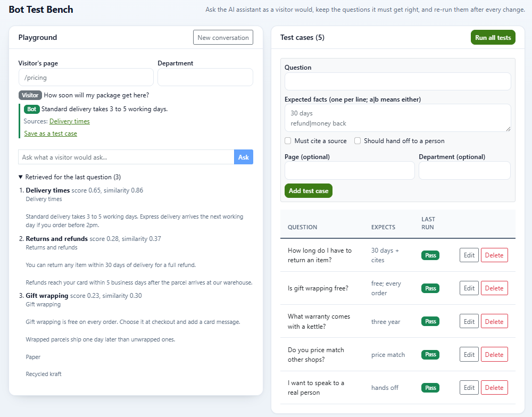Screen dimensions: 532x417
Task: Click the Ask button
Action: tap(244, 157)
